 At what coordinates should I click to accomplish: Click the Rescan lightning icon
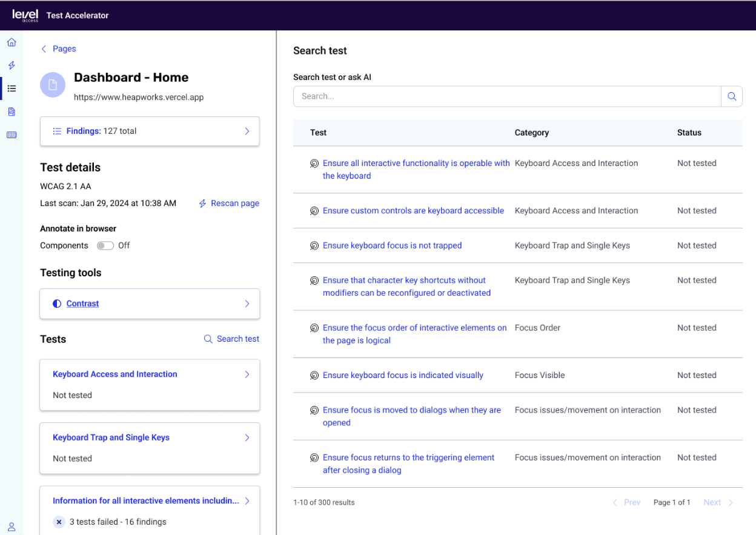click(x=203, y=204)
